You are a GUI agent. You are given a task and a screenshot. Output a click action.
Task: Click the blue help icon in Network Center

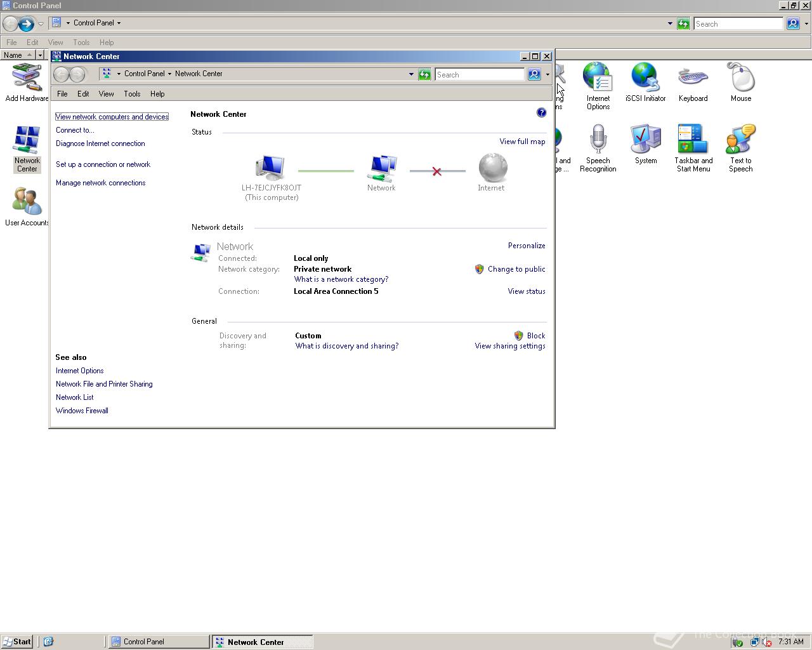(541, 112)
